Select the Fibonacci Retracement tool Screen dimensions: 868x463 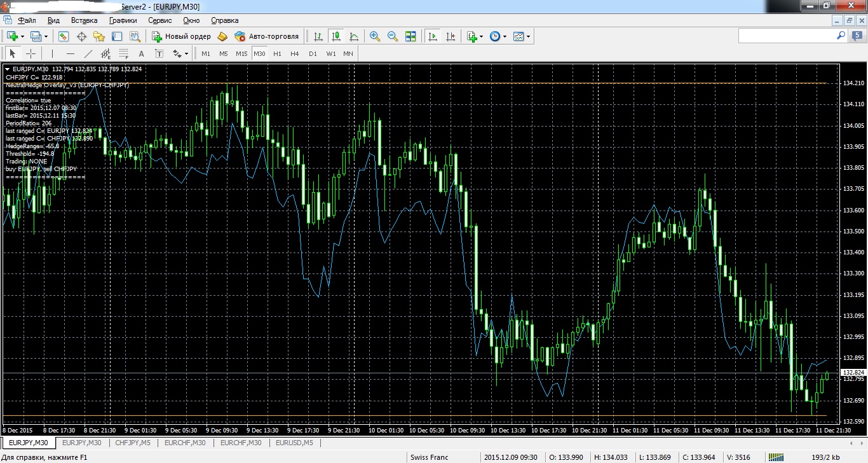point(124,53)
